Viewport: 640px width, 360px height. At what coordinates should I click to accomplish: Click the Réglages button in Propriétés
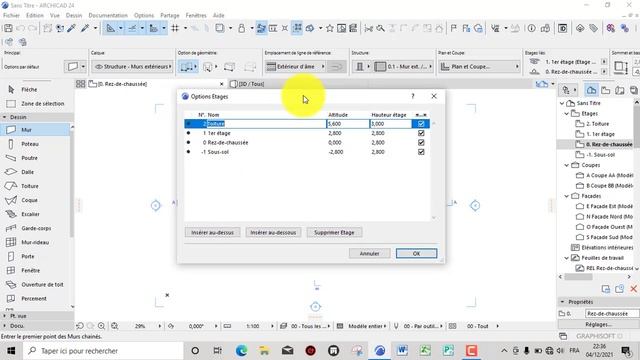tap(598, 324)
